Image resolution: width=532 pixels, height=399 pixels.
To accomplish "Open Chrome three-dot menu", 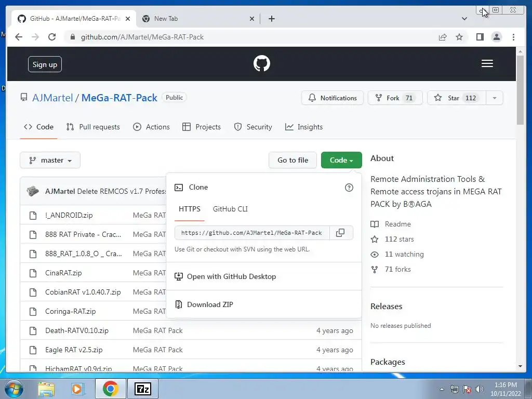I will pyautogui.click(x=513, y=37).
